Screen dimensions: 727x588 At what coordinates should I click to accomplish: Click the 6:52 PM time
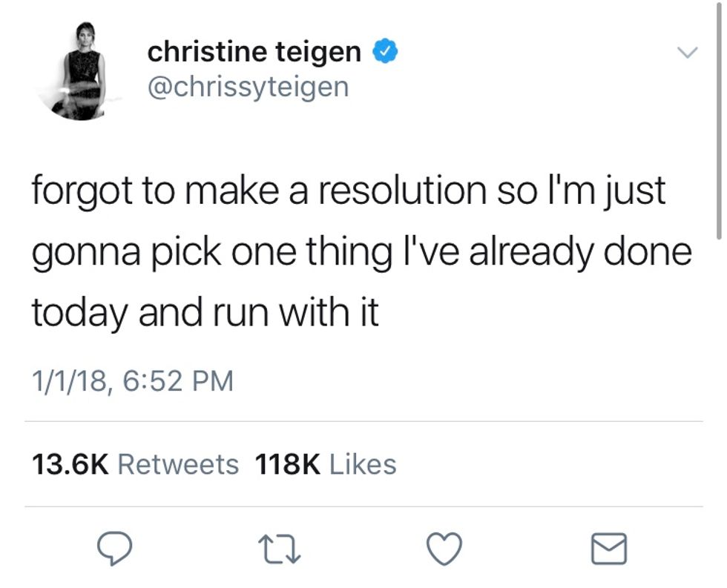pyautogui.click(x=177, y=380)
